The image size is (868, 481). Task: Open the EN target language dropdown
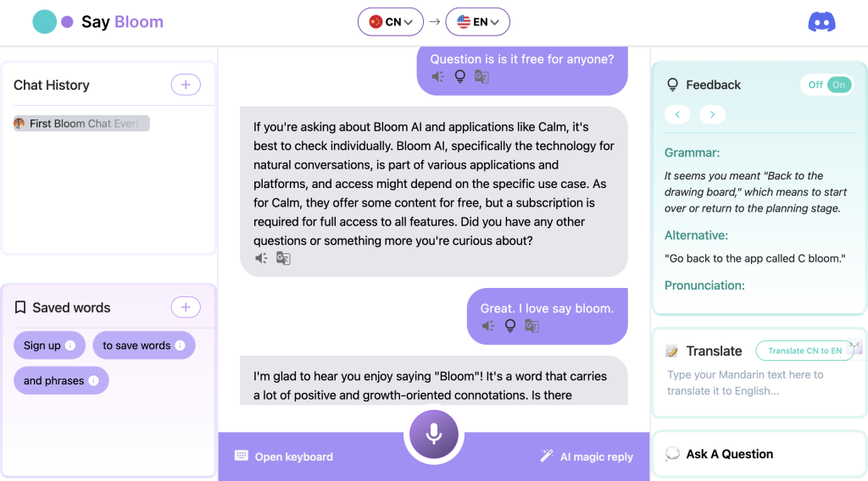coord(477,22)
